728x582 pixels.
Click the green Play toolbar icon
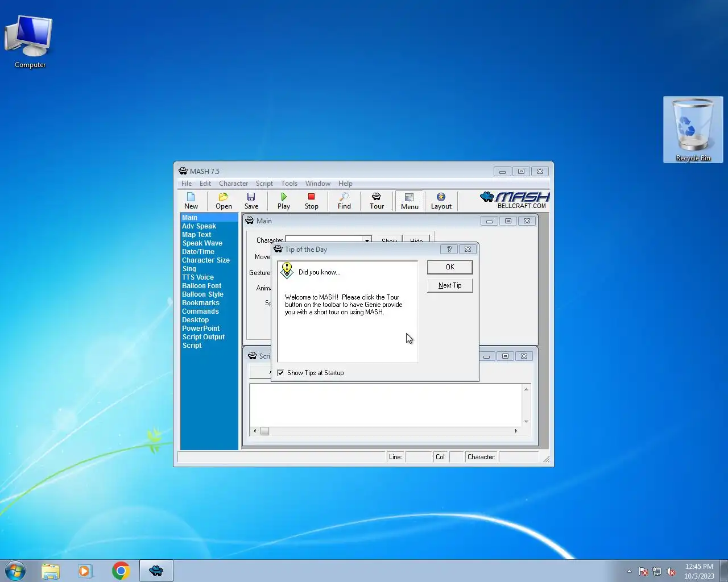tap(284, 201)
